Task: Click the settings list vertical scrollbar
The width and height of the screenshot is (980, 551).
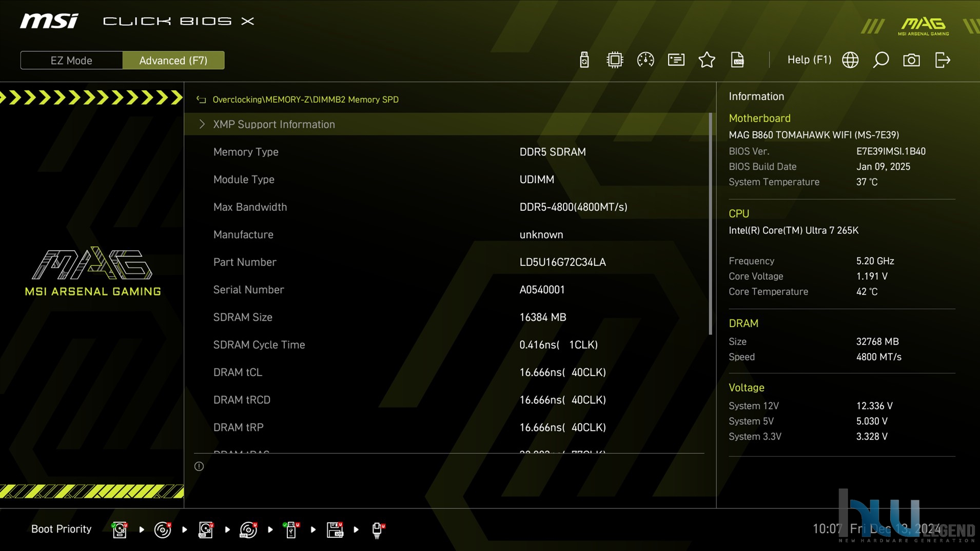Action: pyautogui.click(x=711, y=224)
